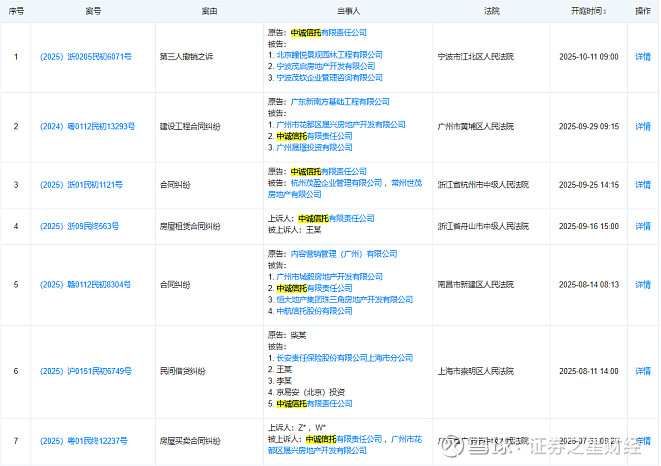Viewport: 661px width, 466px height.
Task: Click 详情 for the 2025-10-11 09:00 hearing
Action: [x=643, y=57]
